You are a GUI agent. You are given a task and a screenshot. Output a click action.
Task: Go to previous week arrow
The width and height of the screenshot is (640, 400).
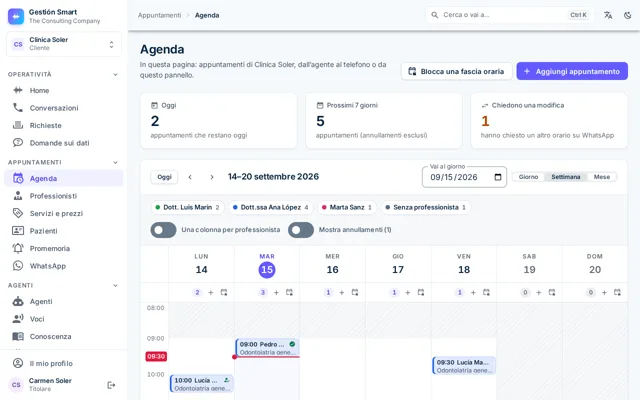point(190,177)
